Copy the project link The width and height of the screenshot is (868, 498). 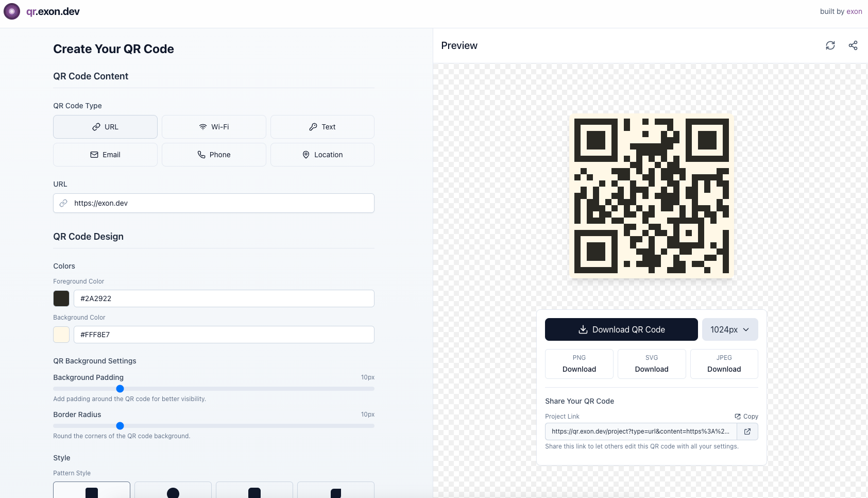click(746, 417)
